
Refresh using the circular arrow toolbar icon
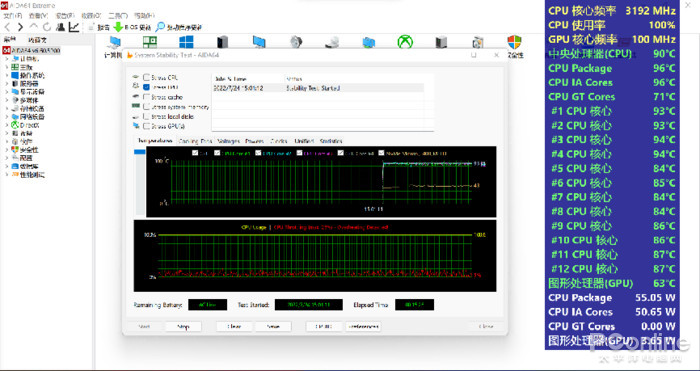click(x=47, y=27)
